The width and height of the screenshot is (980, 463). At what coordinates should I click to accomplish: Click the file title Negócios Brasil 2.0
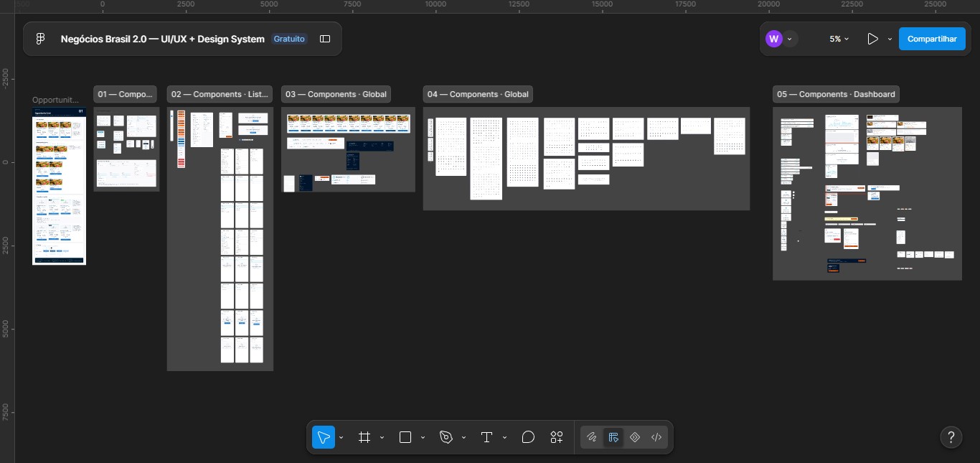(163, 39)
